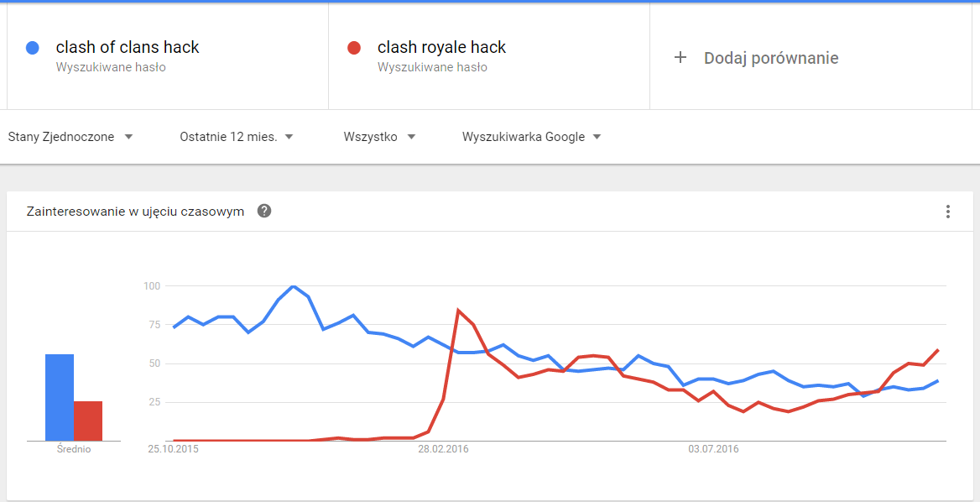Click the red line peak near 28.02.2016
This screenshot has width=980, height=502.
point(459,310)
